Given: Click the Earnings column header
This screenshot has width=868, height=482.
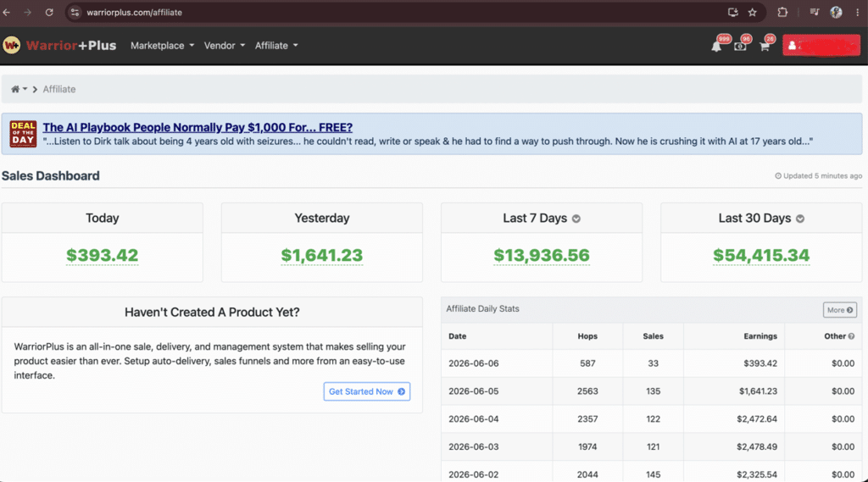Looking at the screenshot, I should [x=760, y=336].
